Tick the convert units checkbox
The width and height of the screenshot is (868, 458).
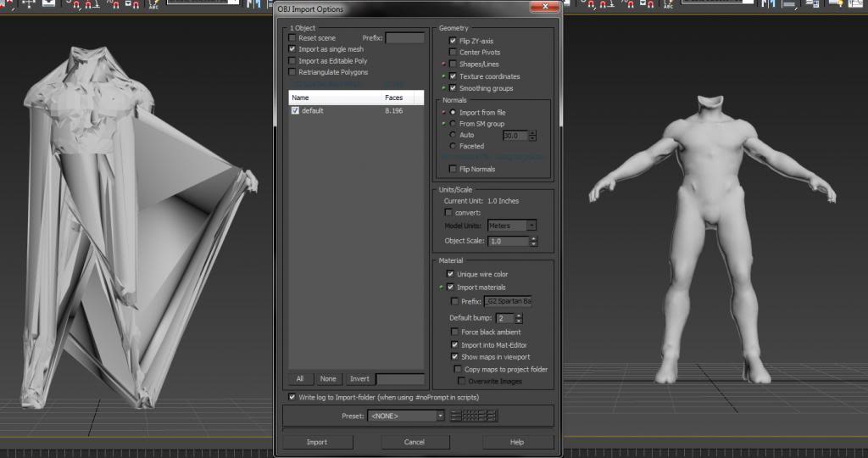[x=448, y=213]
